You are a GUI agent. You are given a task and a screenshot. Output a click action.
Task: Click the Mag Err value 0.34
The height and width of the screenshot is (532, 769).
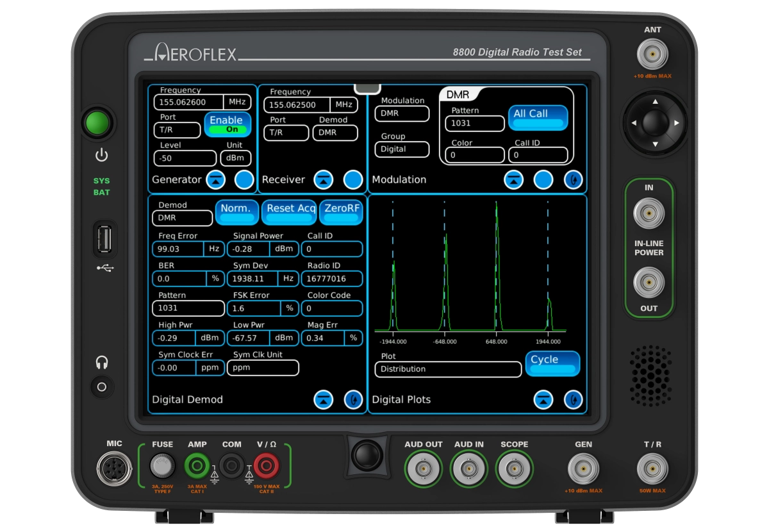tap(323, 338)
